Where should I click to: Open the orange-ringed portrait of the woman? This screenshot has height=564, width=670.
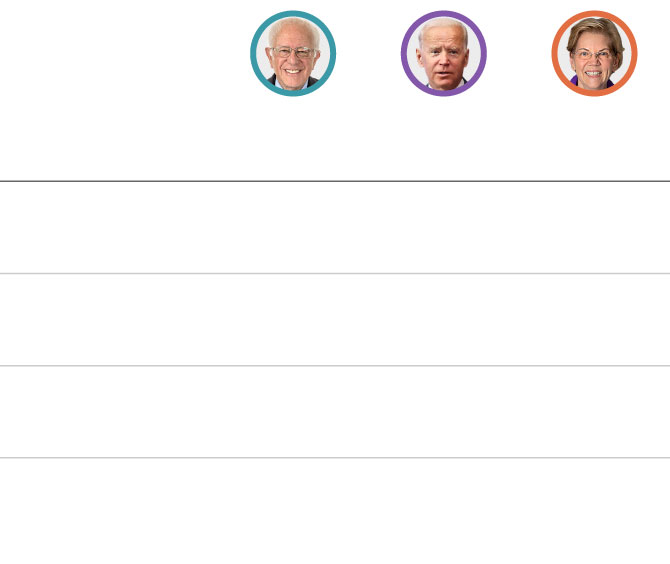(594, 53)
